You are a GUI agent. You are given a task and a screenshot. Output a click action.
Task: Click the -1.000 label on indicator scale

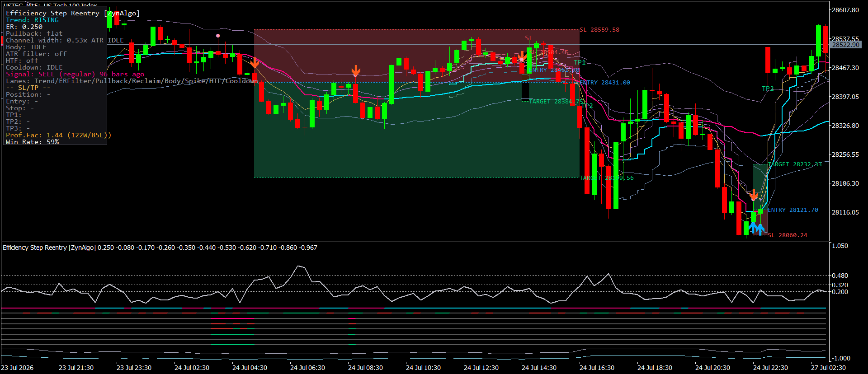[841, 358]
